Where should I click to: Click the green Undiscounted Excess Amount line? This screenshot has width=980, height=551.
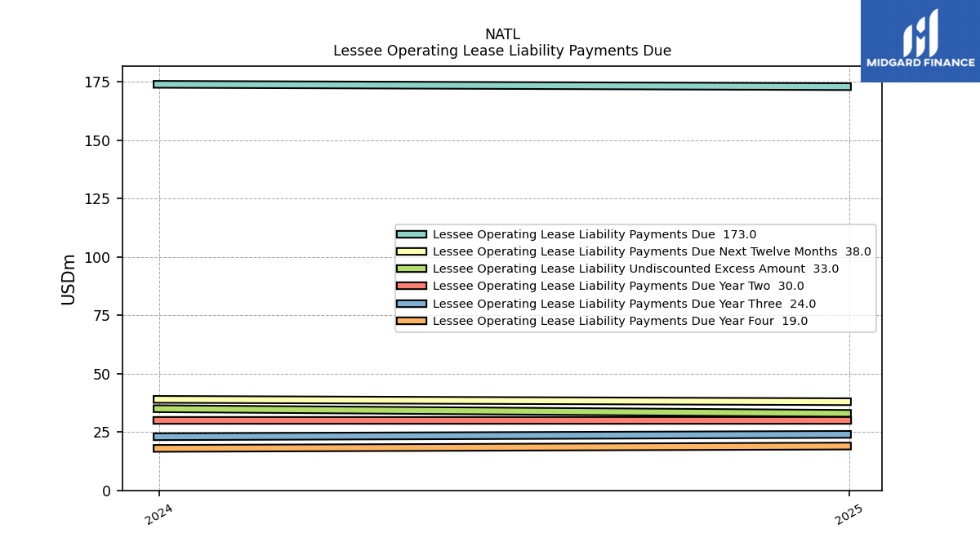[x=502, y=411]
